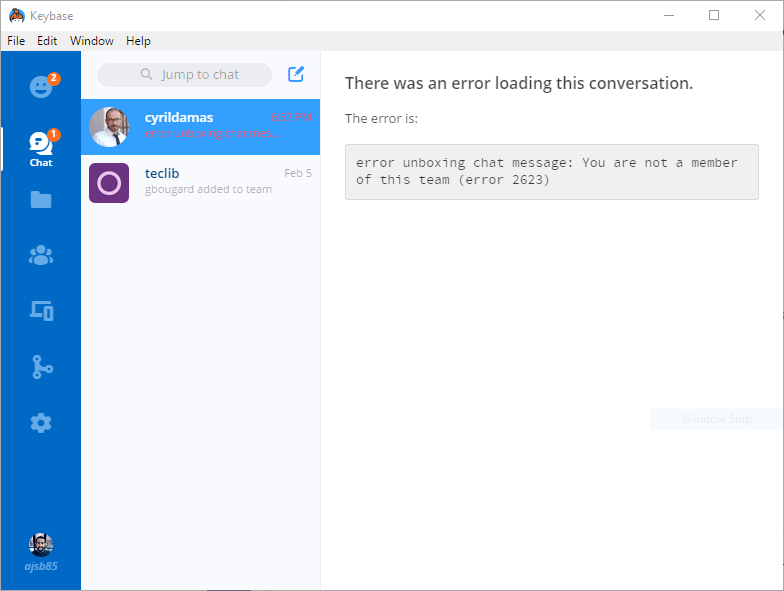Open the Help menu
784x591 pixels.
click(x=138, y=41)
